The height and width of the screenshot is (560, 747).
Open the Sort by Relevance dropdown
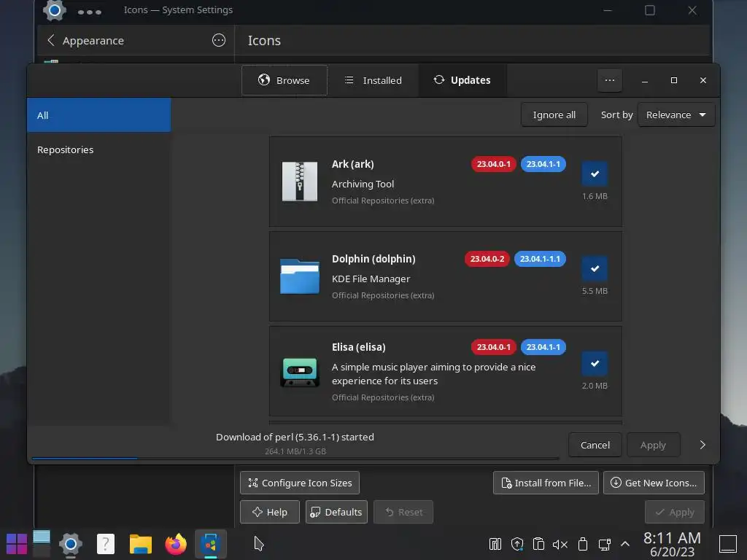(676, 114)
